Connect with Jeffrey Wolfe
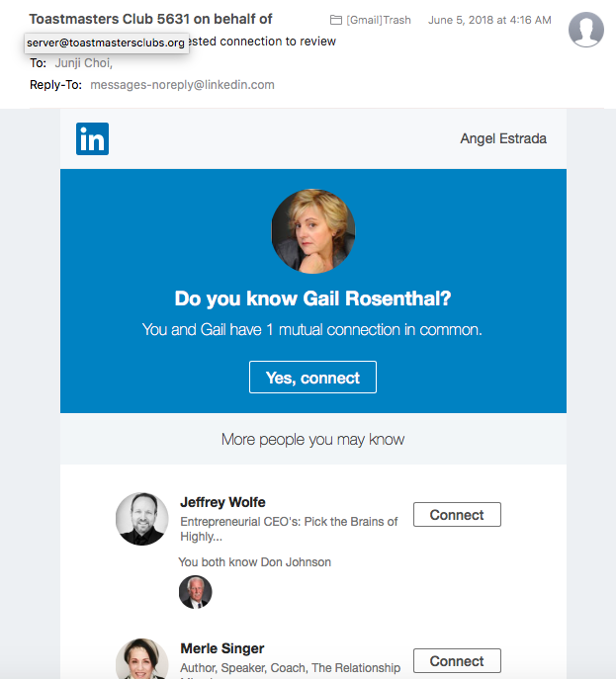 [x=457, y=515]
